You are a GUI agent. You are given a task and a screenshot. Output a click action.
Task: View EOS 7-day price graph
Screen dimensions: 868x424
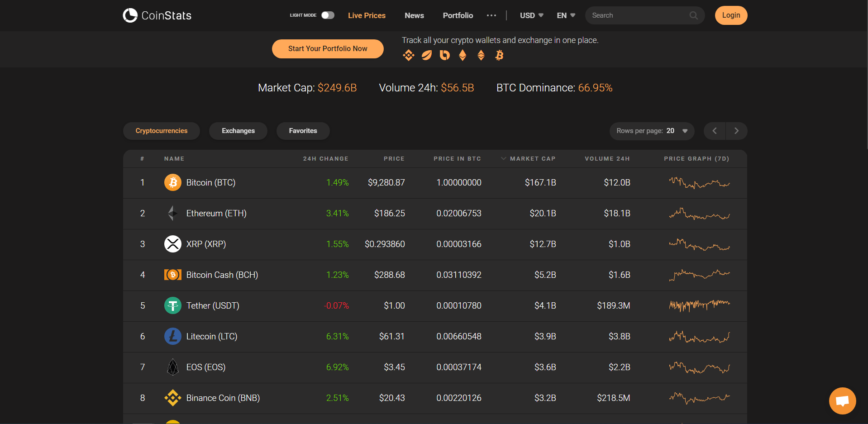pos(699,367)
